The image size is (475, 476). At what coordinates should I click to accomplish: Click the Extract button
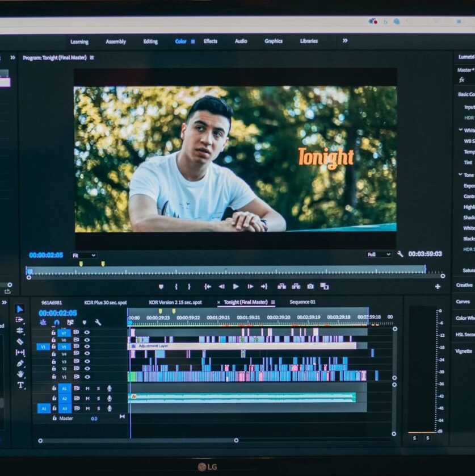(296, 286)
